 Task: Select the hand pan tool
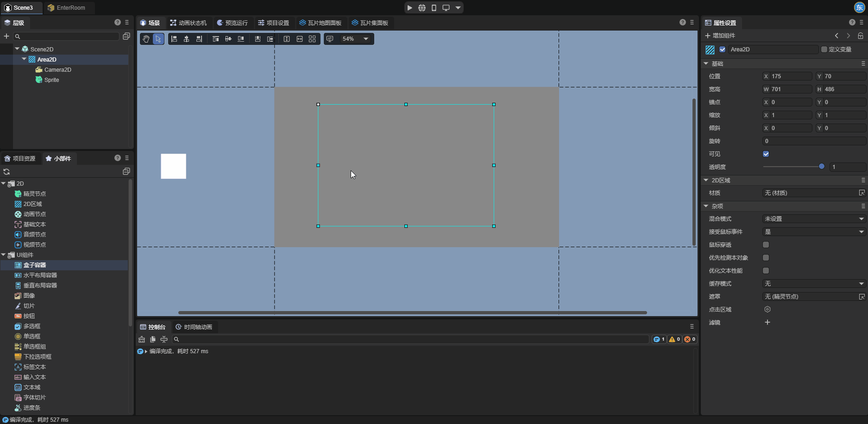(146, 39)
